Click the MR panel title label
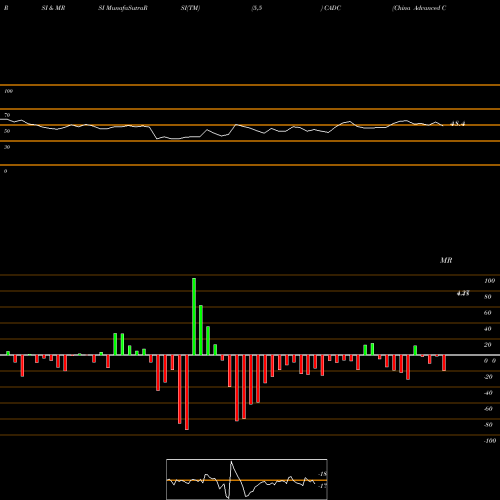Viewport: 500px width, 500px height. [446, 260]
